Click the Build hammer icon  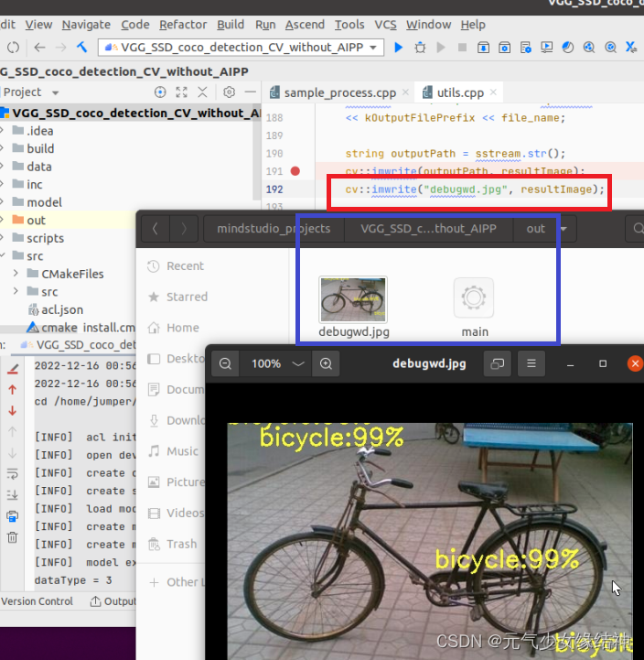(x=82, y=48)
